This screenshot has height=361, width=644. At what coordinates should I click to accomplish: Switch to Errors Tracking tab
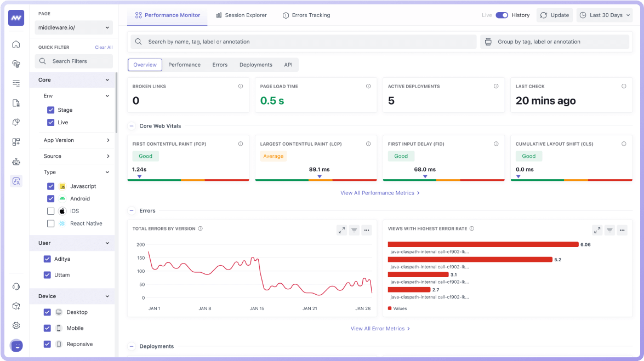(x=306, y=15)
